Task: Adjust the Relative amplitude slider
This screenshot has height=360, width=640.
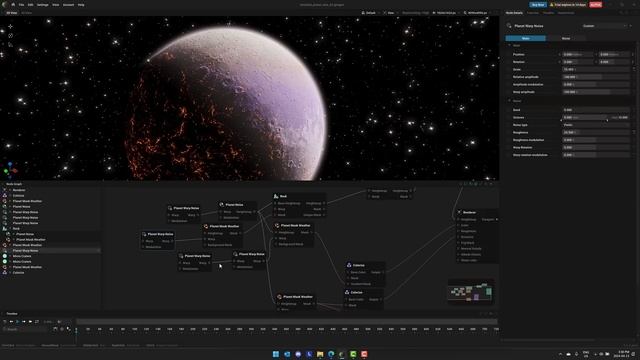Action: (x=596, y=77)
